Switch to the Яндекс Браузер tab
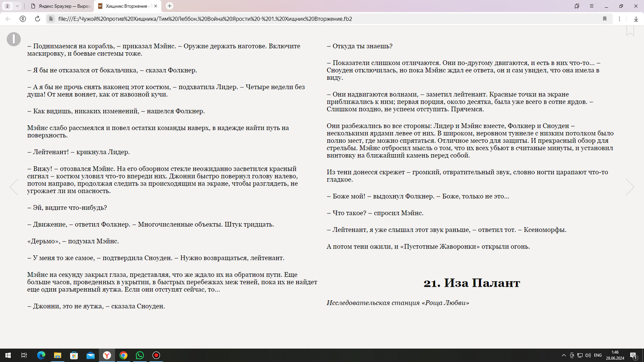 tap(59, 6)
